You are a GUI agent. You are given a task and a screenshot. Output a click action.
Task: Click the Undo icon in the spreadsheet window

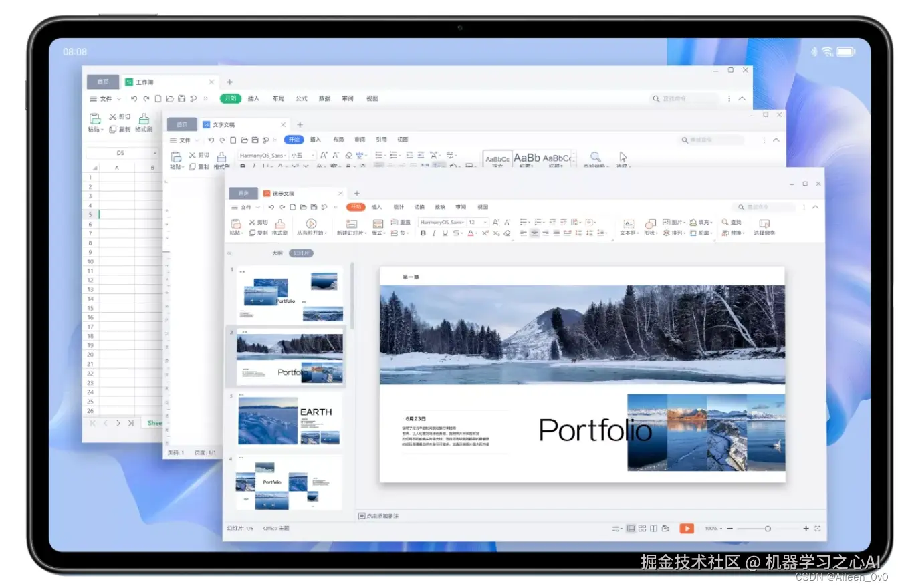click(x=134, y=98)
